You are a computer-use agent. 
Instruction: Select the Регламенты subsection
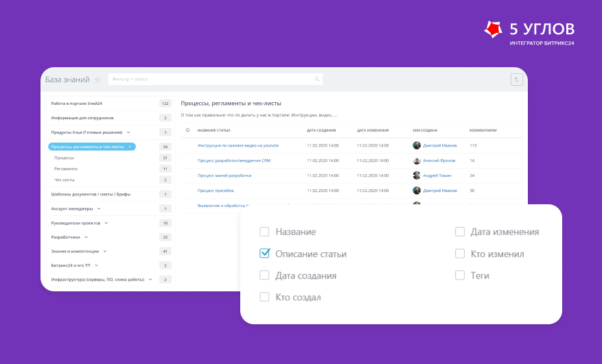click(66, 169)
